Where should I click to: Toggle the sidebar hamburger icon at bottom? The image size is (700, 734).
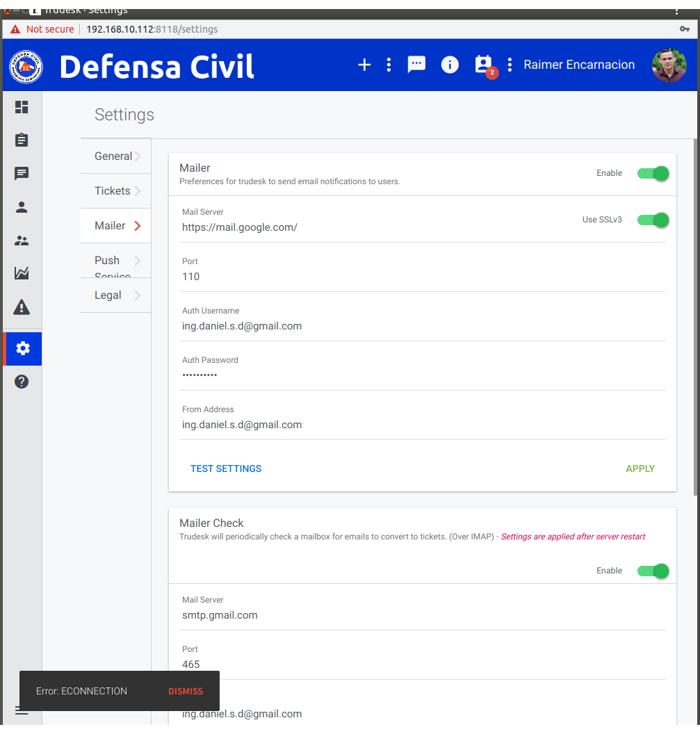pos(21,711)
